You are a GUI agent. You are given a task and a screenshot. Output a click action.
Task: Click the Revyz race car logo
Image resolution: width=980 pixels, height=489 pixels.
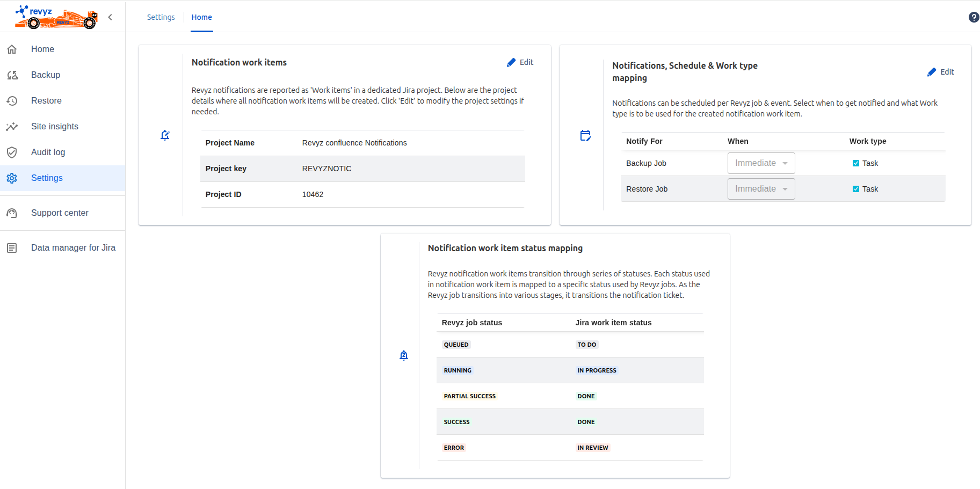coord(56,17)
